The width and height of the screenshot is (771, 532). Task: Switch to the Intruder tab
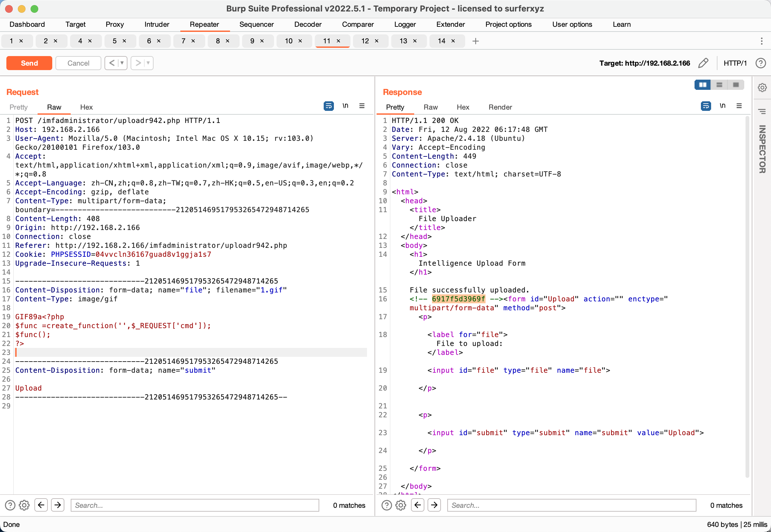coord(157,24)
